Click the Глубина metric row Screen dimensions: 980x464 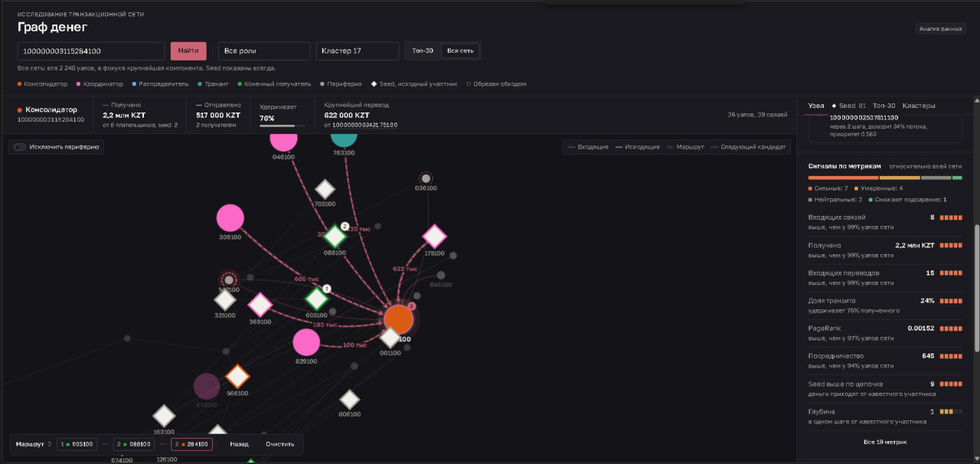(x=885, y=416)
